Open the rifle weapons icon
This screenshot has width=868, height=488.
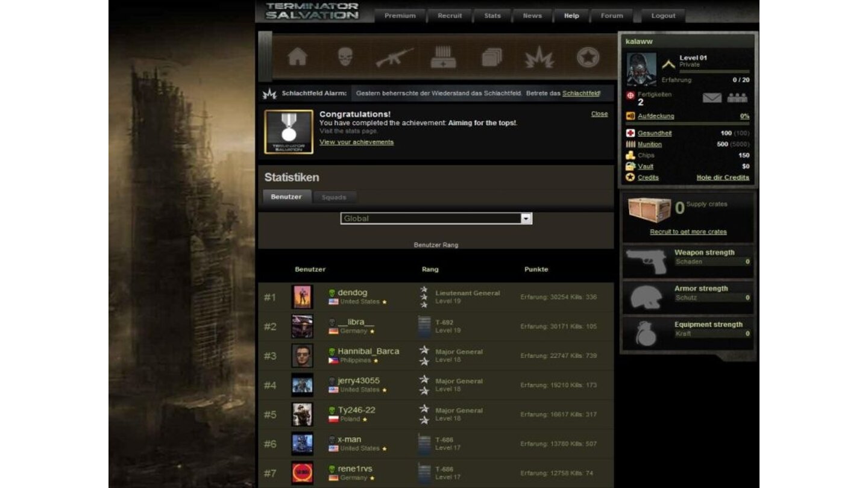(x=394, y=57)
